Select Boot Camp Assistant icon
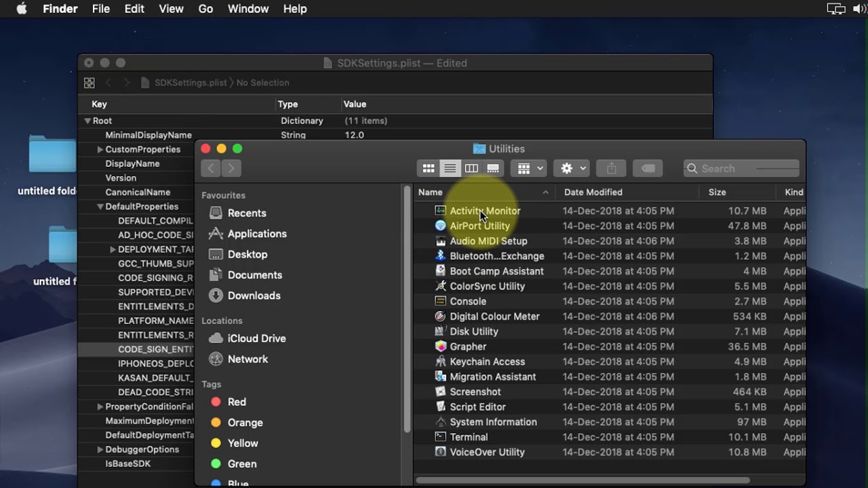868x488 pixels. [x=440, y=271]
